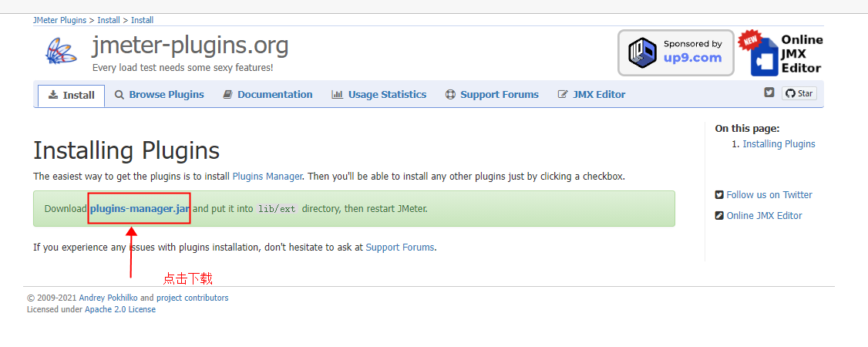Open Andrey Pokhilko footer link
This screenshot has width=868, height=347.
(109, 298)
